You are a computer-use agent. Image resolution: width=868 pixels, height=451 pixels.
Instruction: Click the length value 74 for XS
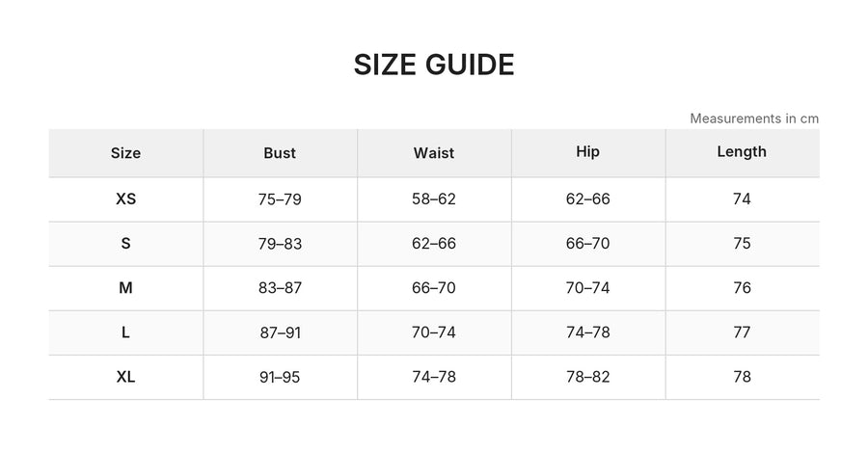click(742, 199)
